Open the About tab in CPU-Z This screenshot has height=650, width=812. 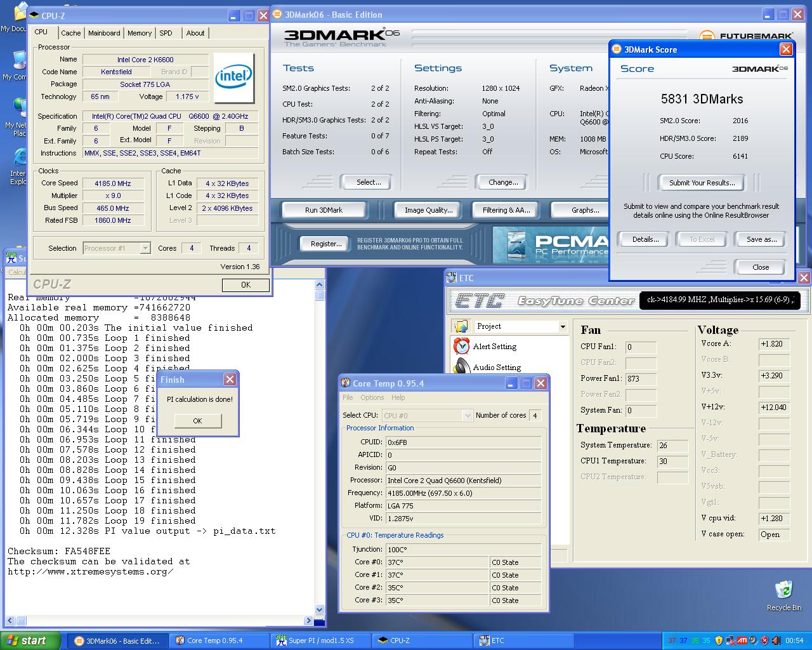tap(195, 33)
